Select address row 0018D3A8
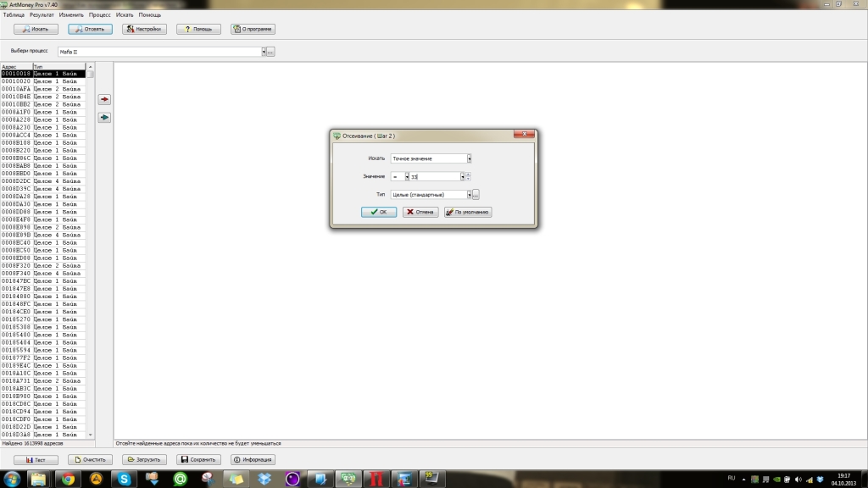Screen dimensions: 868x488 [x=43, y=435]
